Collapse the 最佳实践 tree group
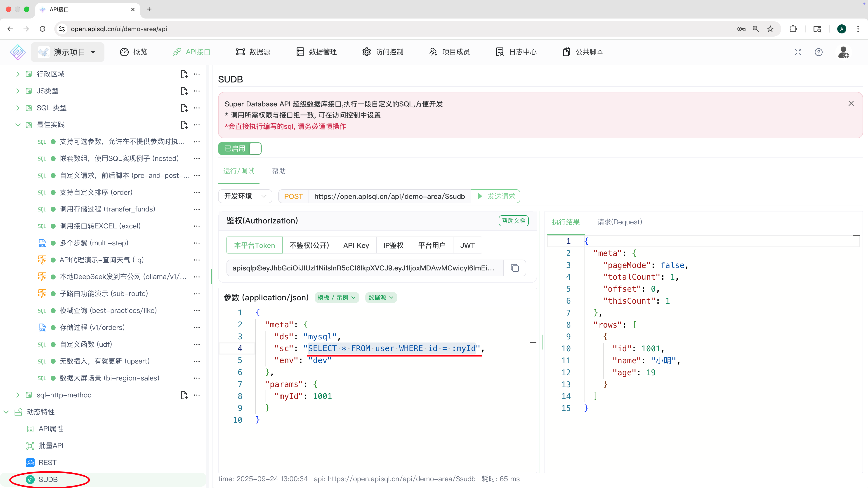This screenshot has height=488, width=868. click(x=18, y=124)
